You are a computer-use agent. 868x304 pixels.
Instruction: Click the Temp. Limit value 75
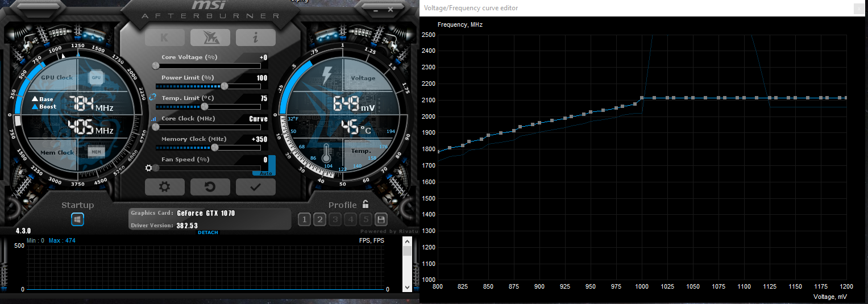264,98
